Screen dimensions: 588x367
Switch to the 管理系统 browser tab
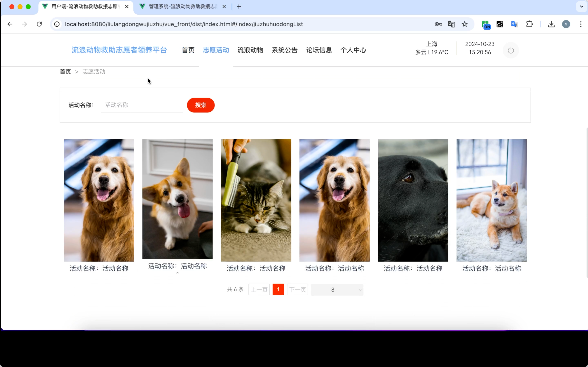point(182,7)
